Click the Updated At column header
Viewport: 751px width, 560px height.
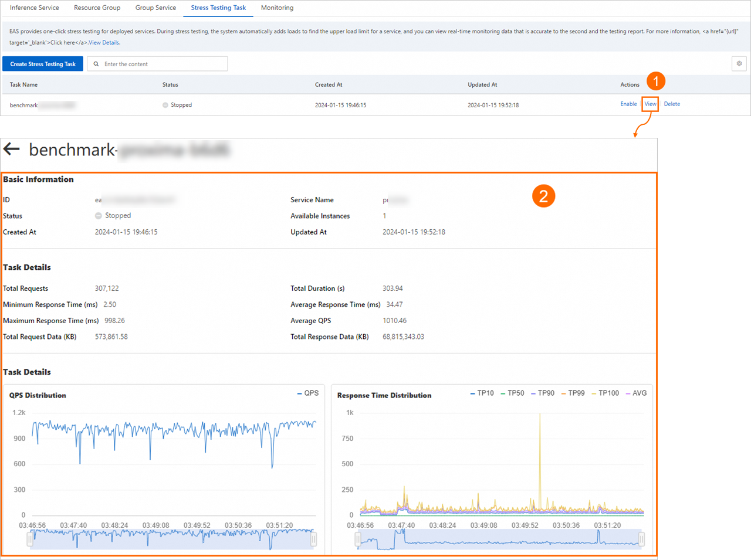[x=482, y=84]
